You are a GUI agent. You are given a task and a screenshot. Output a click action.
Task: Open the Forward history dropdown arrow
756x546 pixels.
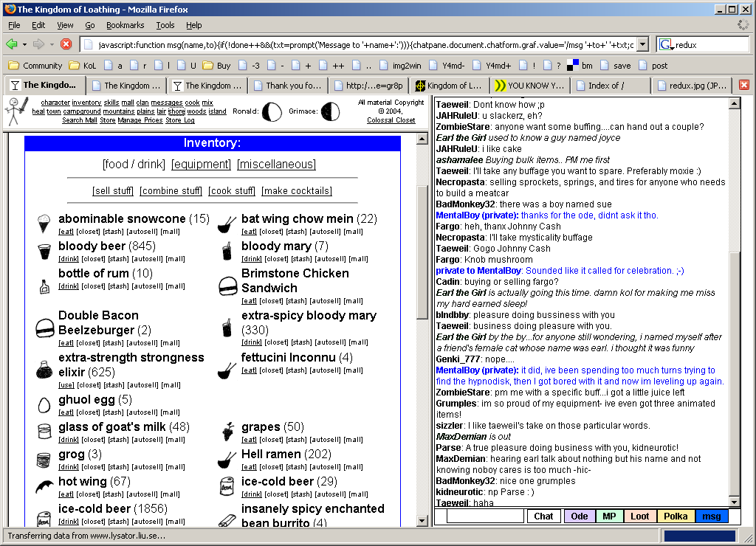point(52,45)
